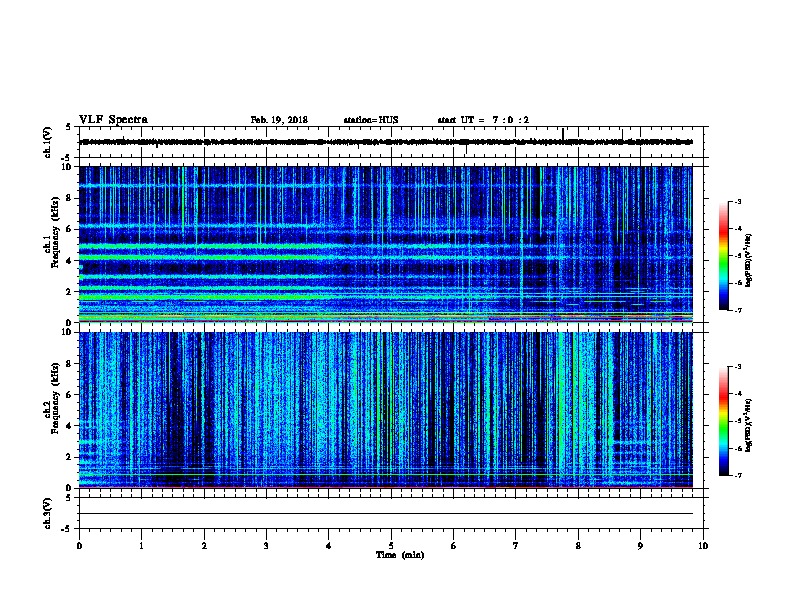The image size is (792, 612).
Task: Click the ch.1 "Frequency (kHz)" axis label
Action: click(56, 232)
